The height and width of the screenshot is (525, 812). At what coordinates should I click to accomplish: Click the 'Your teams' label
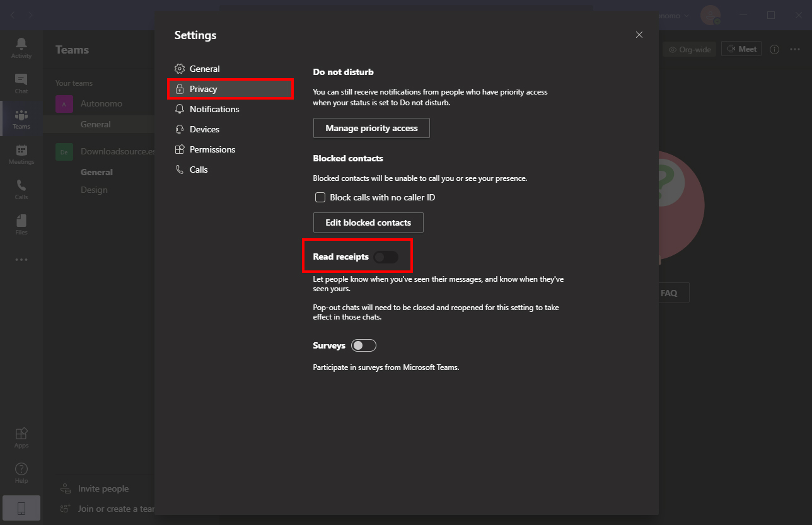point(74,83)
